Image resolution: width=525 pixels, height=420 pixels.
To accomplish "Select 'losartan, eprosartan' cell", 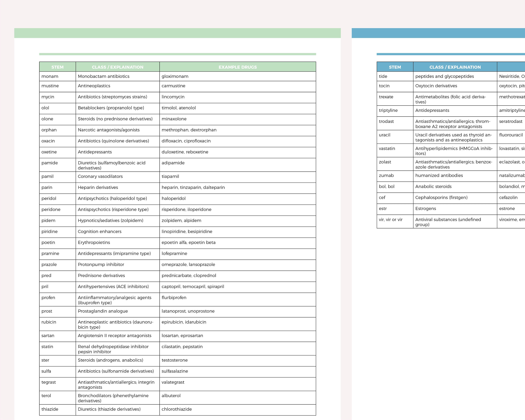I will tap(238, 336).
